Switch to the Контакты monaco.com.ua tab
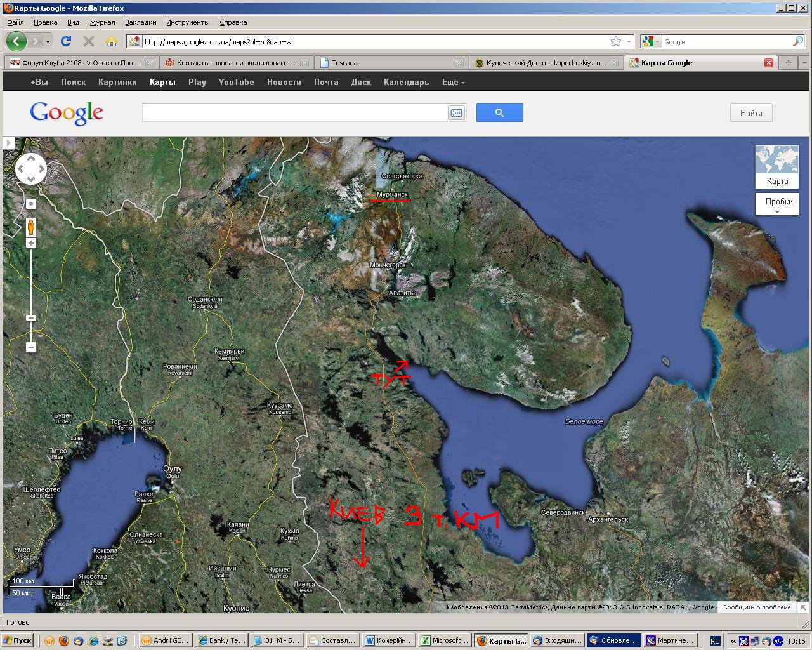 click(237, 63)
